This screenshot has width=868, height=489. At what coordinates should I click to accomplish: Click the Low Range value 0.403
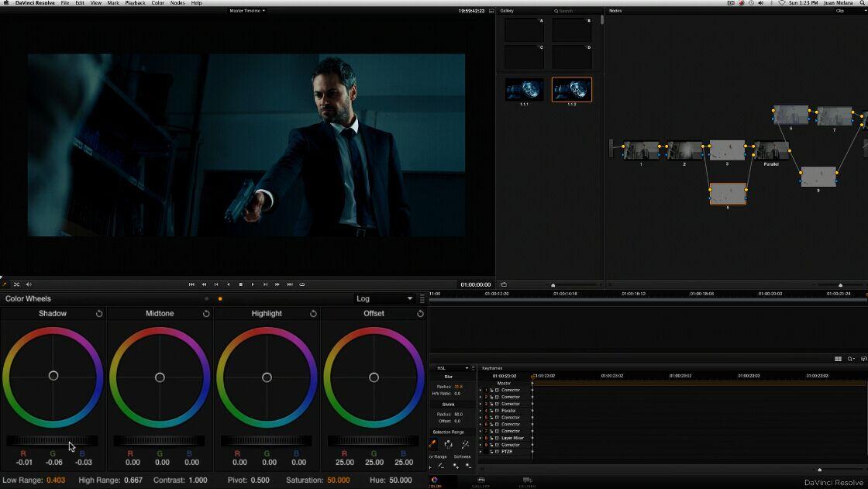coord(56,480)
